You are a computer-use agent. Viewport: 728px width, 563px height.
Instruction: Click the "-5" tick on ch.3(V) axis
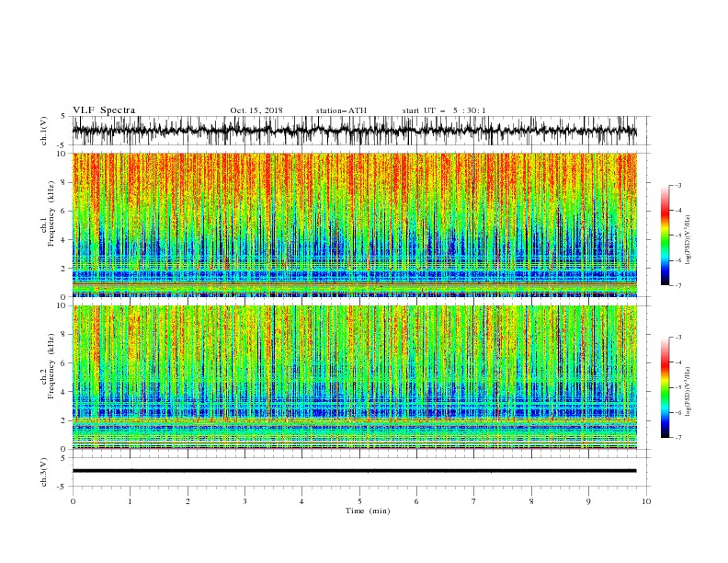click(62, 487)
